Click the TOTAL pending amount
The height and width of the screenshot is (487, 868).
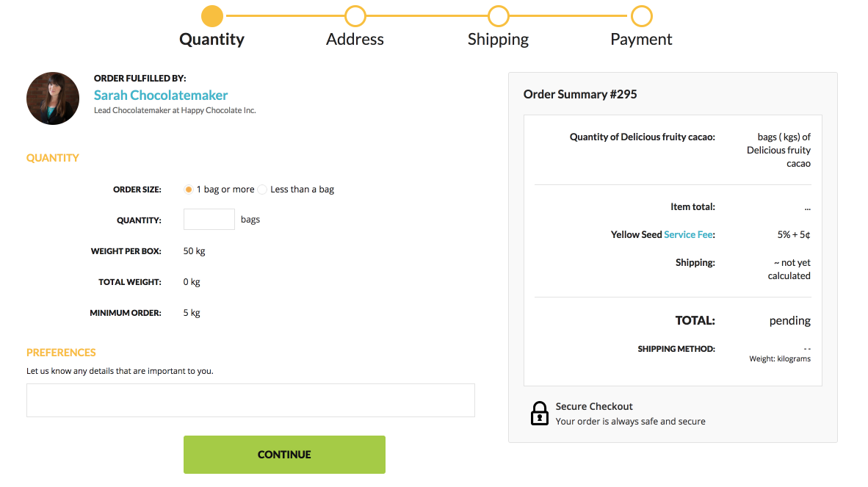(789, 321)
